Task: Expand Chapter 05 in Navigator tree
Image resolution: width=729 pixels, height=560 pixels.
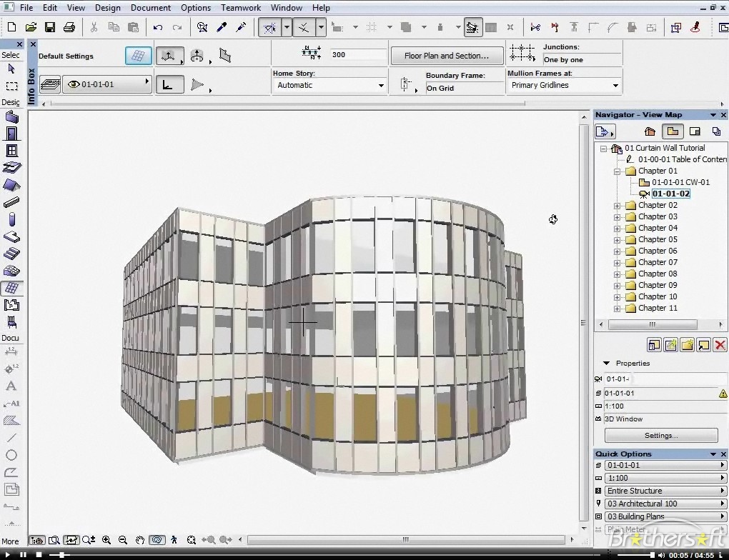Action: coord(618,240)
